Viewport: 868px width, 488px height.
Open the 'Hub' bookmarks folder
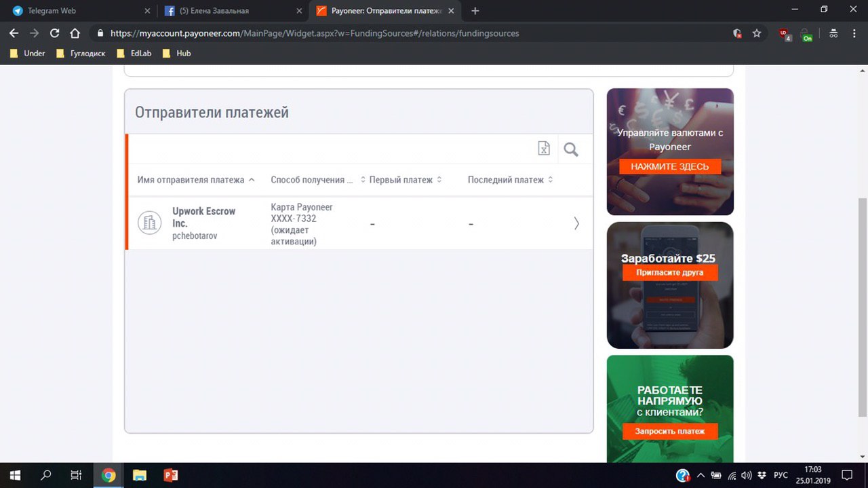tap(176, 53)
